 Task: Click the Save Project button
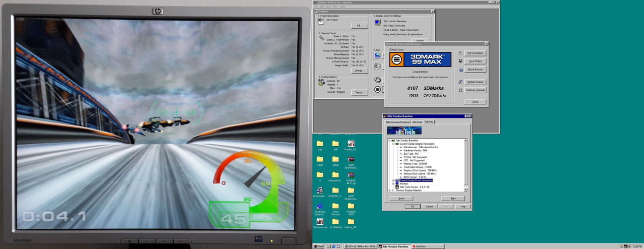pyautogui.click(x=475, y=61)
